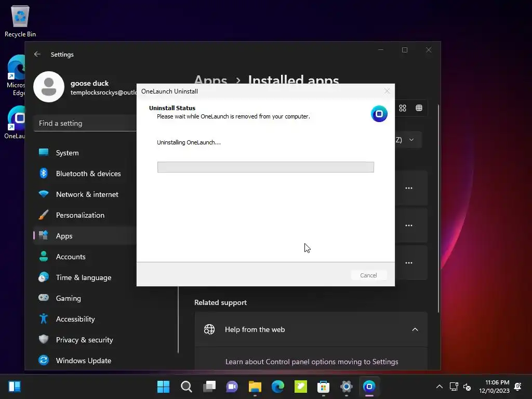
Task: Open the Microsoft Edge desktop shortcut
Action: [x=16, y=75]
